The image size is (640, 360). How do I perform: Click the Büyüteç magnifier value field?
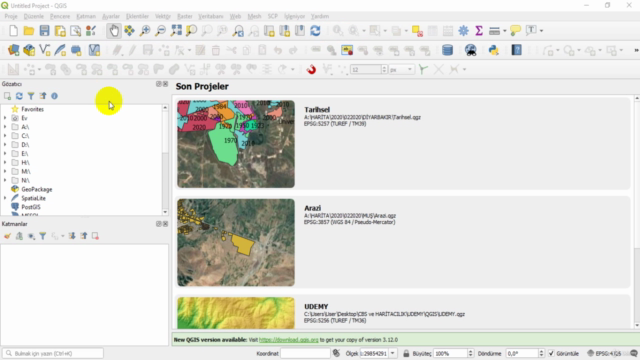[x=450, y=353]
